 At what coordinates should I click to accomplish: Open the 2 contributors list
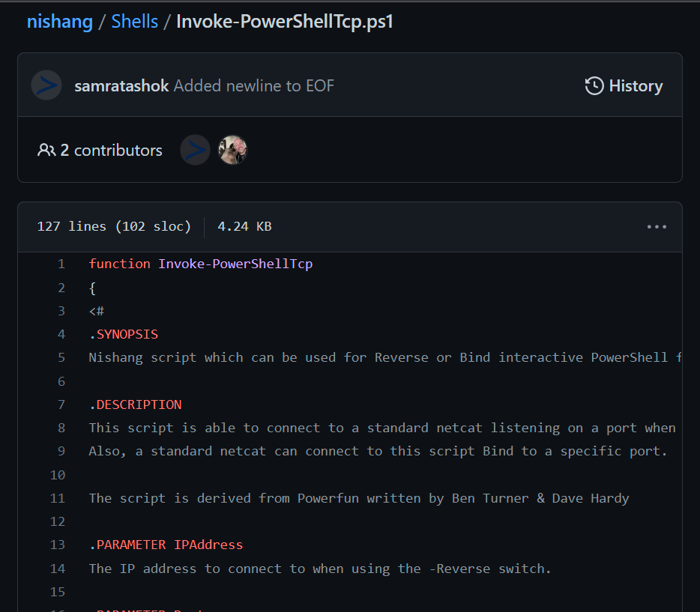pos(100,150)
